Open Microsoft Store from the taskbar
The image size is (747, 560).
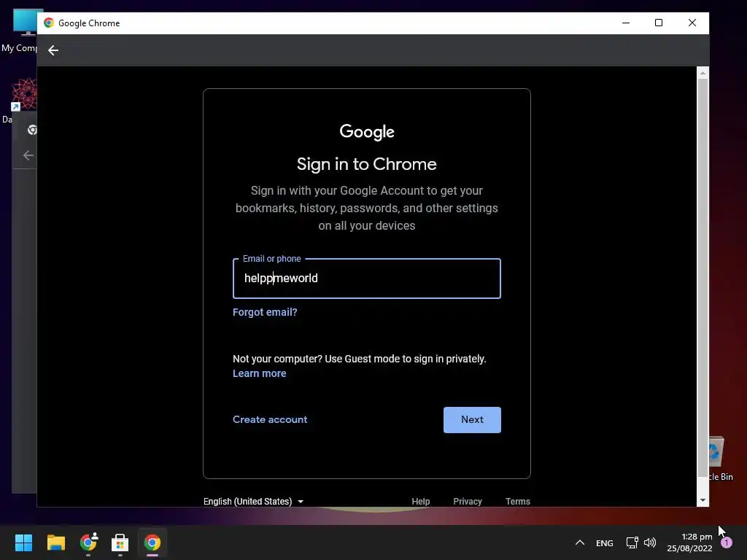click(120, 542)
